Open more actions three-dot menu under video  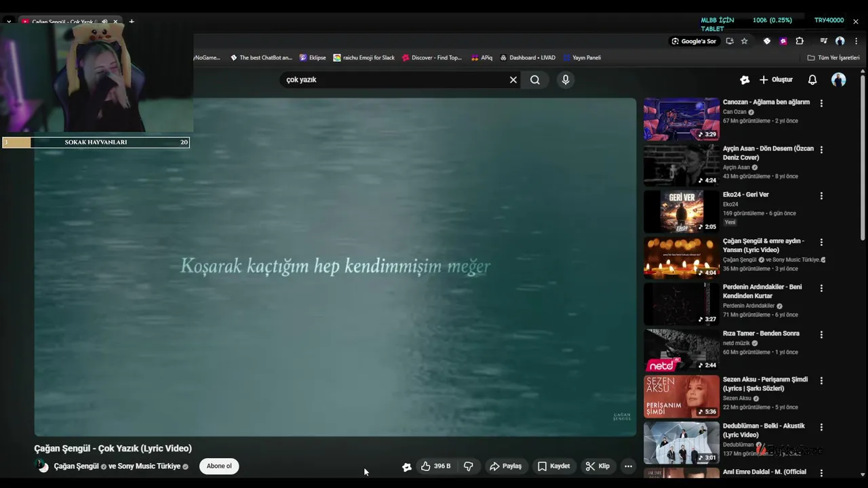628,466
